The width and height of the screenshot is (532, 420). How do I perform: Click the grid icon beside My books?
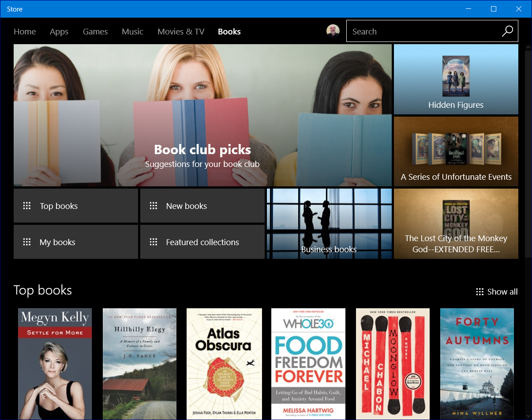(x=27, y=242)
